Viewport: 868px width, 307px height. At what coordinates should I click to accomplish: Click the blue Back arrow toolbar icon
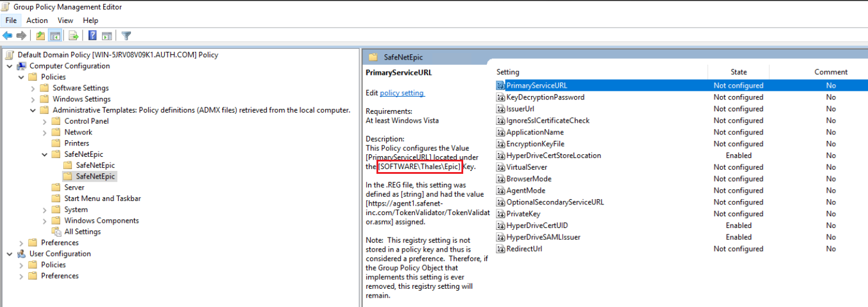tap(8, 36)
